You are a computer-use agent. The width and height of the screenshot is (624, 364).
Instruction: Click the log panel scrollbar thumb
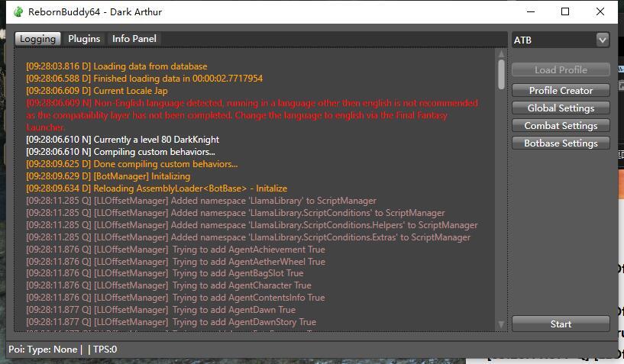(501, 74)
